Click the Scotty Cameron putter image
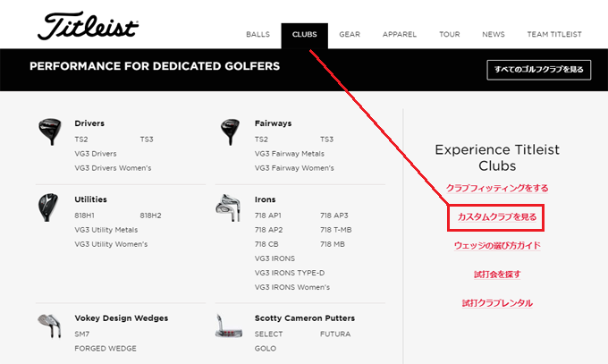This screenshot has height=364, width=608. tap(229, 326)
